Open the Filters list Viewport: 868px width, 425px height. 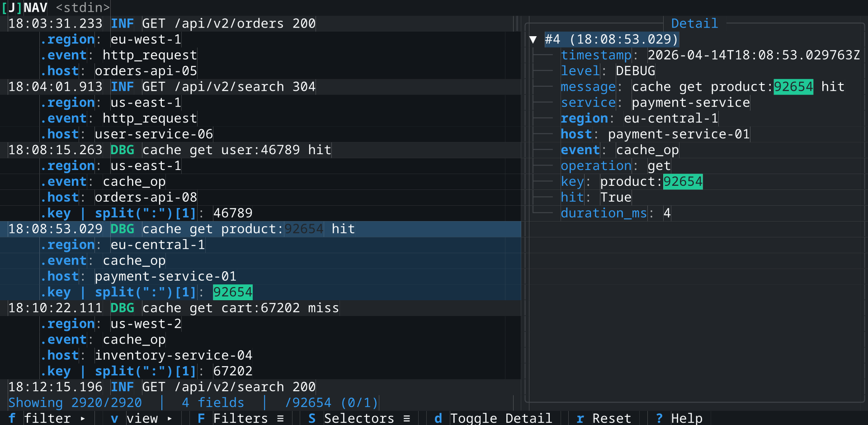pyautogui.click(x=241, y=418)
